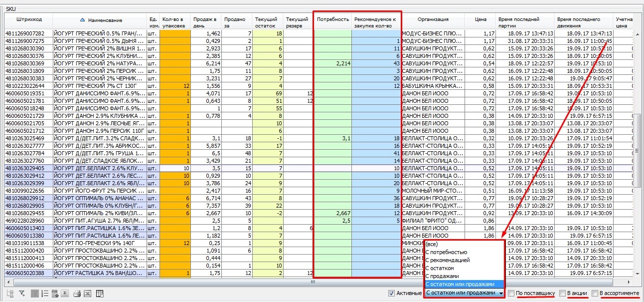This screenshot has width=644, height=302.
Task: Click the Excel export icon
Action: click(87, 294)
